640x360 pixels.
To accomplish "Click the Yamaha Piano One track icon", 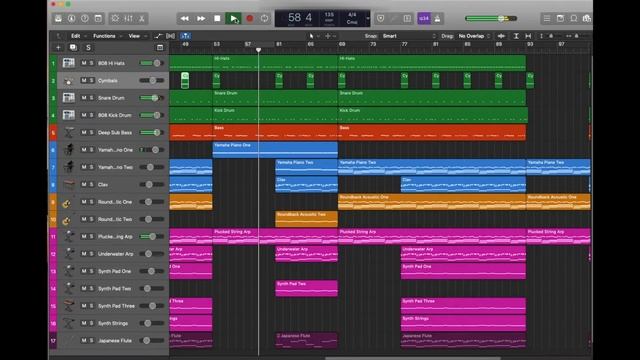I will pos(69,150).
